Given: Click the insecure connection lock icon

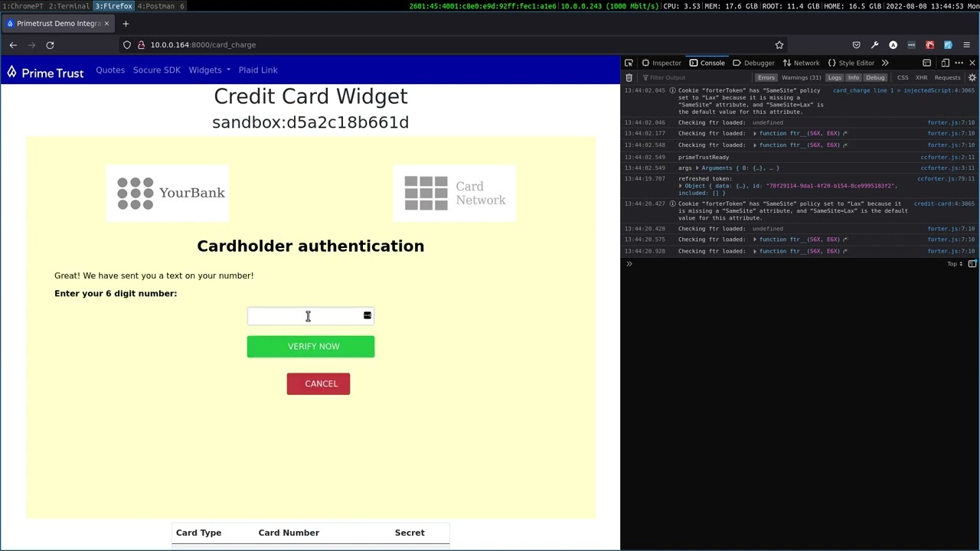Looking at the screenshot, I should pyautogui.click(x=142, y=45).
